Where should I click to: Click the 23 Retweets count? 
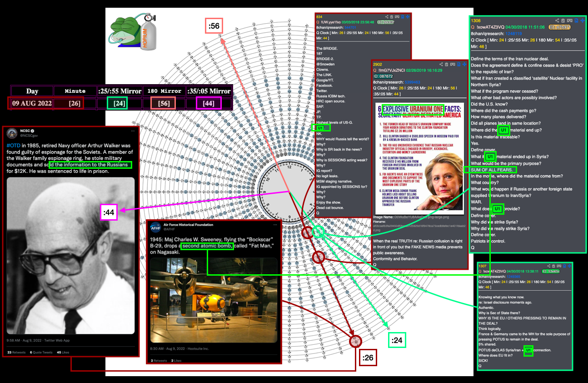coord(16,352)
